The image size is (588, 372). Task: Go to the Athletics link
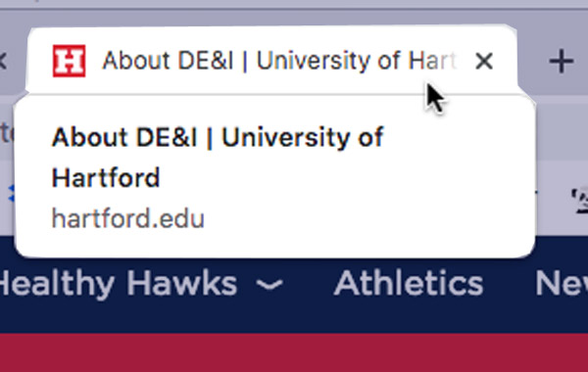(409, 283)
